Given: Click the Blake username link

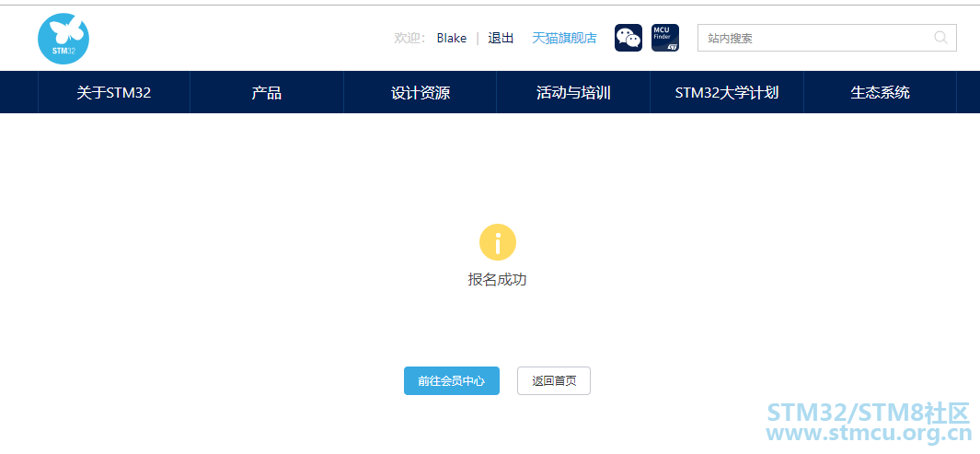Looking at the screenshot, I should pos(451,38).
